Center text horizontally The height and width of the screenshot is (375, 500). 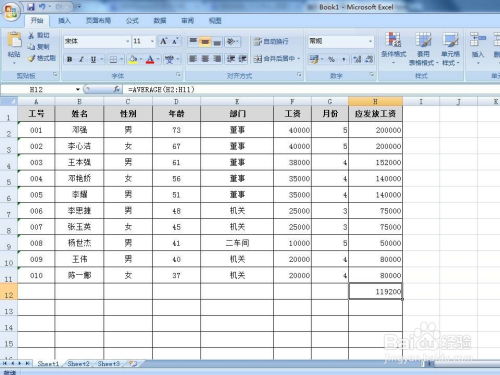[205, 59]
